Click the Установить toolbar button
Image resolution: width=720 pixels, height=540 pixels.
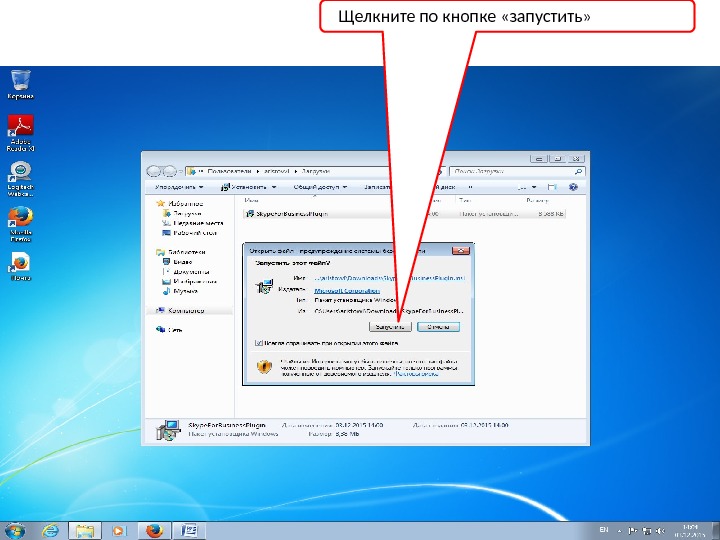point(244,187)
